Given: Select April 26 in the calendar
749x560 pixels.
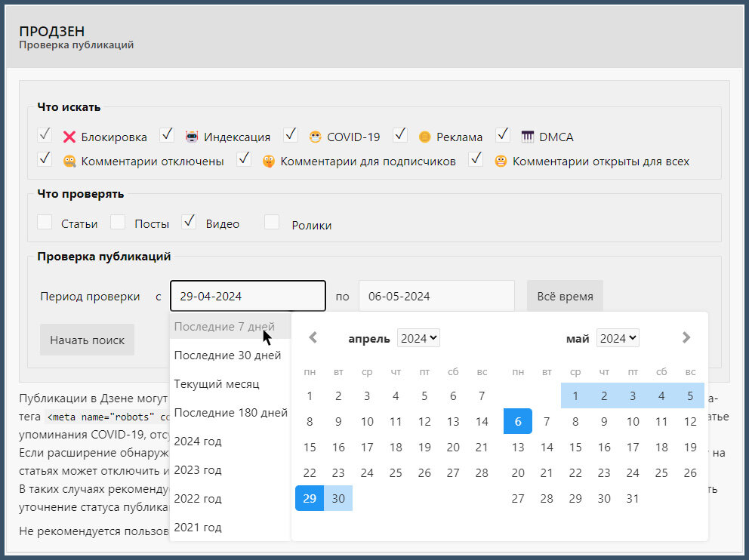Looking at the screenshot, I should point(424,472).
